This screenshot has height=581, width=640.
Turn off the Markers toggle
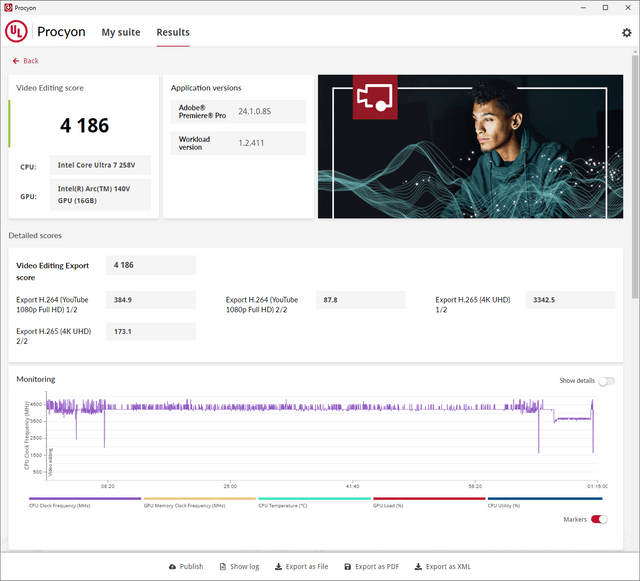[x=599, y=519]
